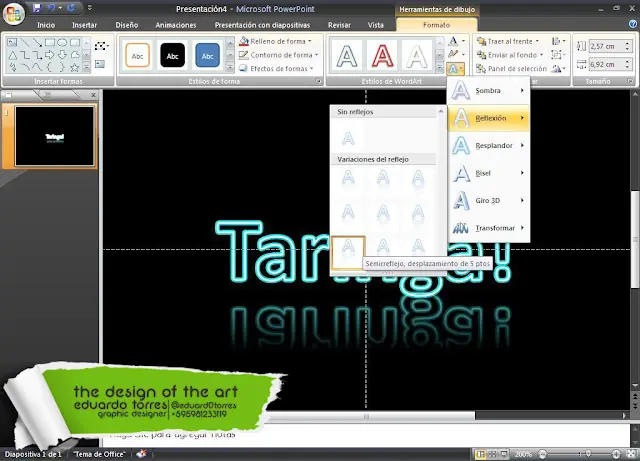Open Presentación con diapositivas tab

[262, 25]
